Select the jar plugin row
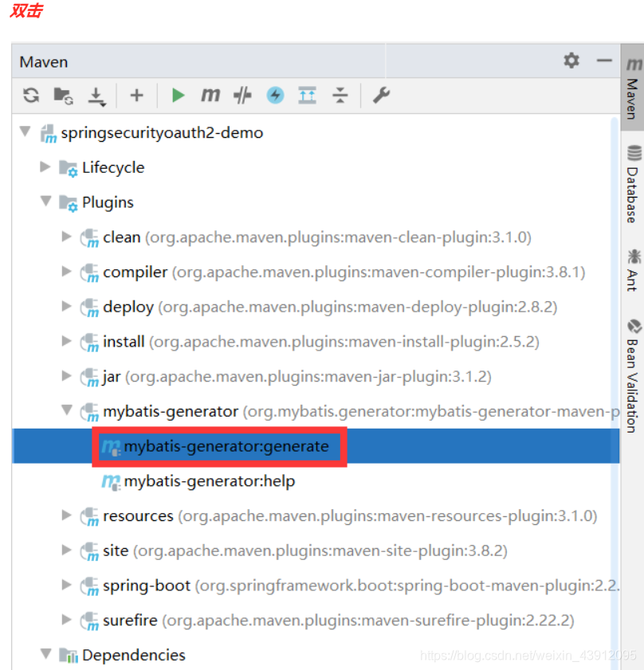The image size is (644, 670). [316, 377]
